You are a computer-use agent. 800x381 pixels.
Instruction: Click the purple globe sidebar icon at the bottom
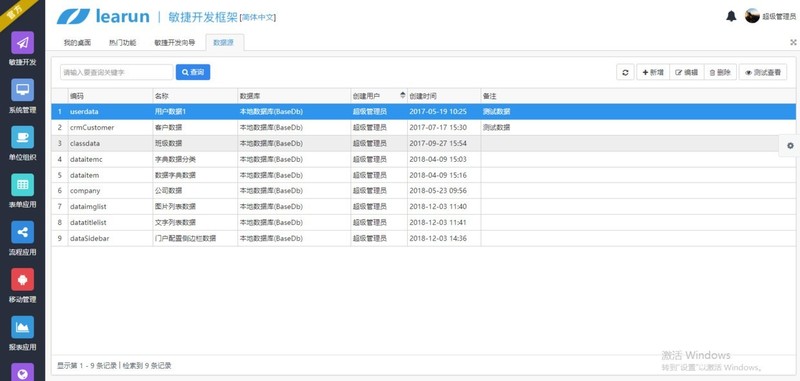pyautogui.click(x=22, y=372)
